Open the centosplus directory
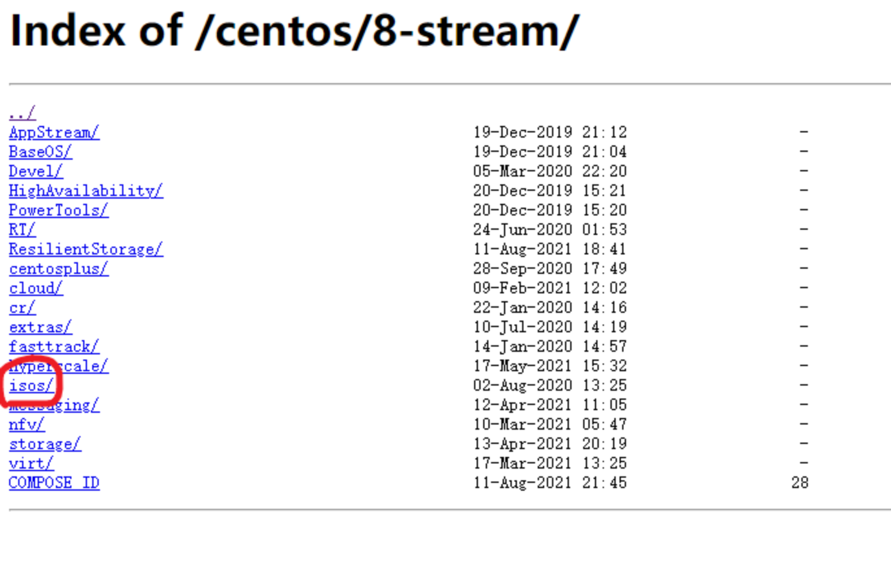Screen dimensions: 891x588 58,269
